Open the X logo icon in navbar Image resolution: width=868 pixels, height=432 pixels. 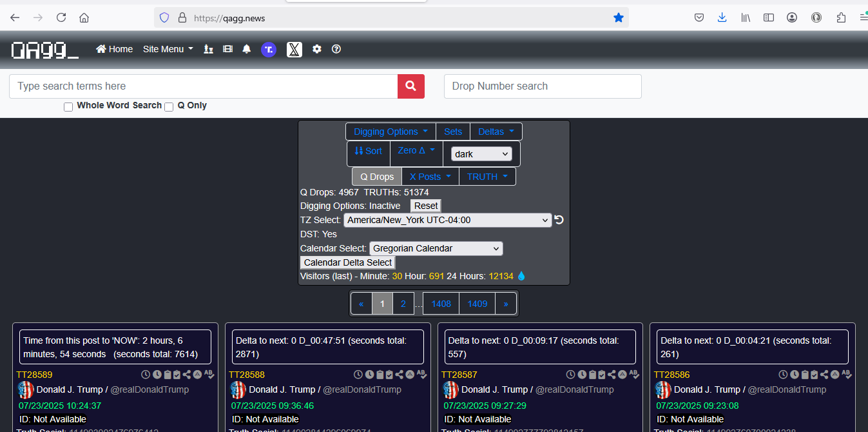(294, 49)
